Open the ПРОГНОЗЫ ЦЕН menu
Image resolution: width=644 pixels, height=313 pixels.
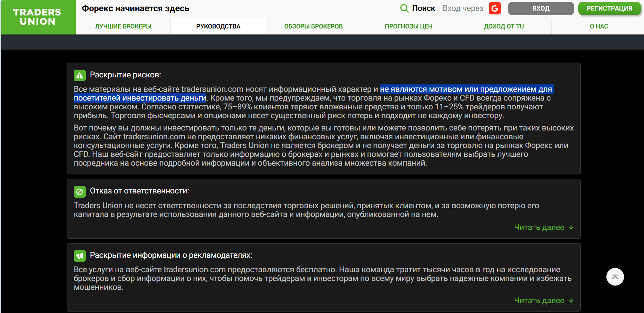pyautogui.click(x=409, y=26)
